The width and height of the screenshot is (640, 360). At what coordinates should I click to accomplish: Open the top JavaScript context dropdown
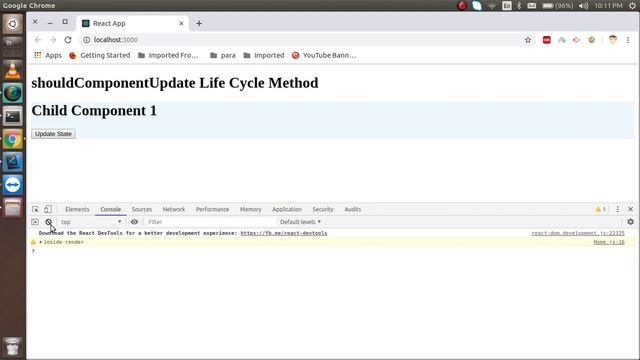[x=91, y=222]
